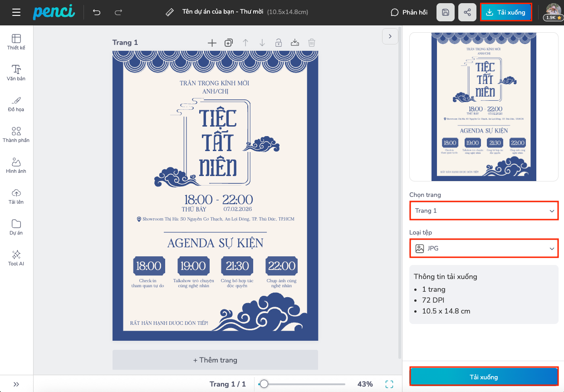Click the bottom Tải xuống button
Screen dimensions: 564x392
coord(484,377)
